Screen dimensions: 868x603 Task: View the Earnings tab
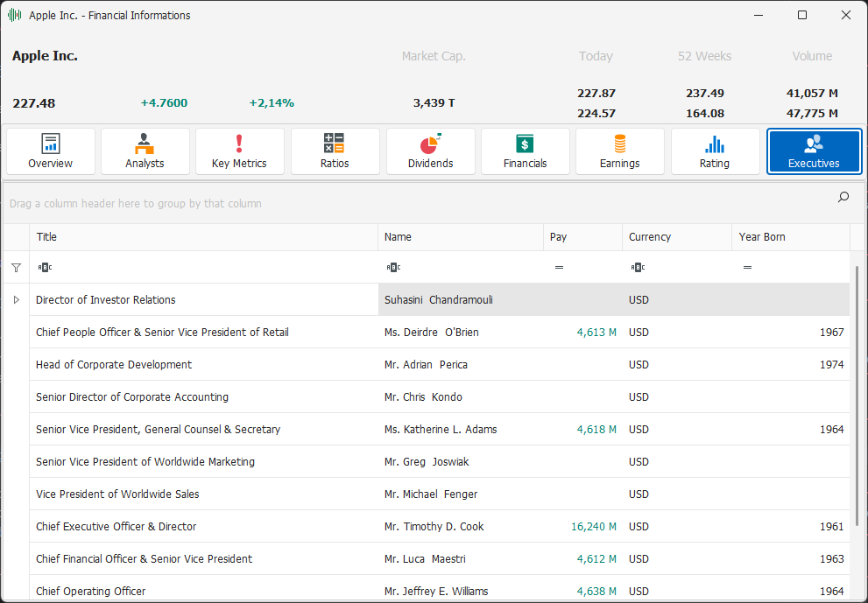(x=620, y=151)
